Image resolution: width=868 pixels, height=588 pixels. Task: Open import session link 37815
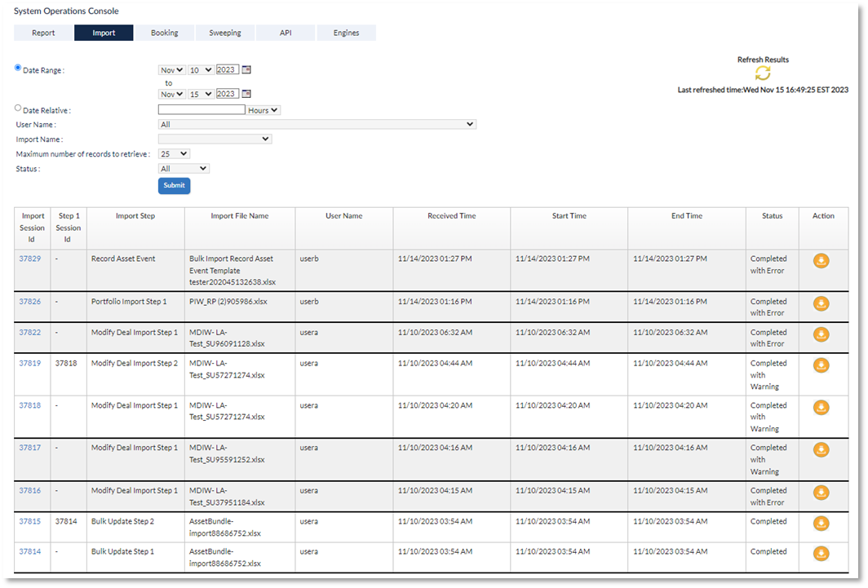click(x=30, y=522)
